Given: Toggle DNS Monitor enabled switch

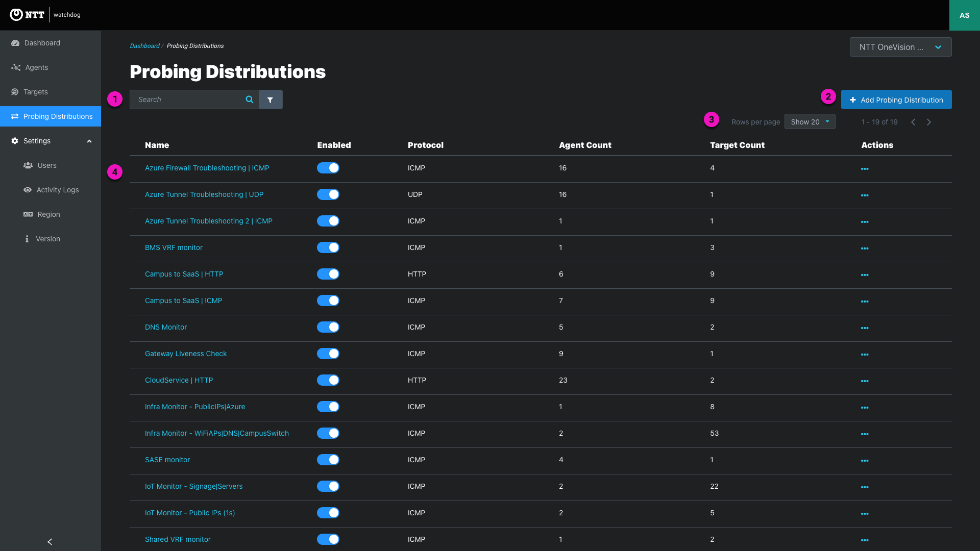Looking at the screenshot, I should [x=328, y=327].
